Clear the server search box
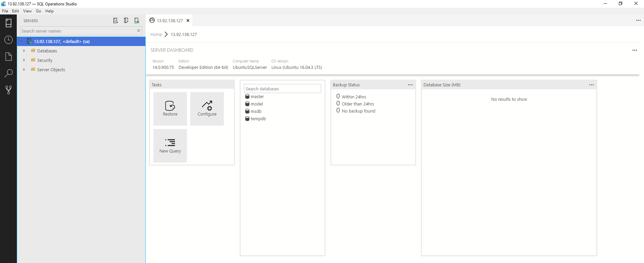 tap(139, 31)
